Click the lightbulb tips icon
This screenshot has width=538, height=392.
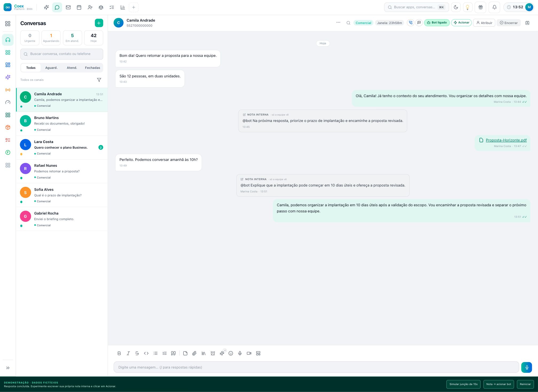coord(468,7)
